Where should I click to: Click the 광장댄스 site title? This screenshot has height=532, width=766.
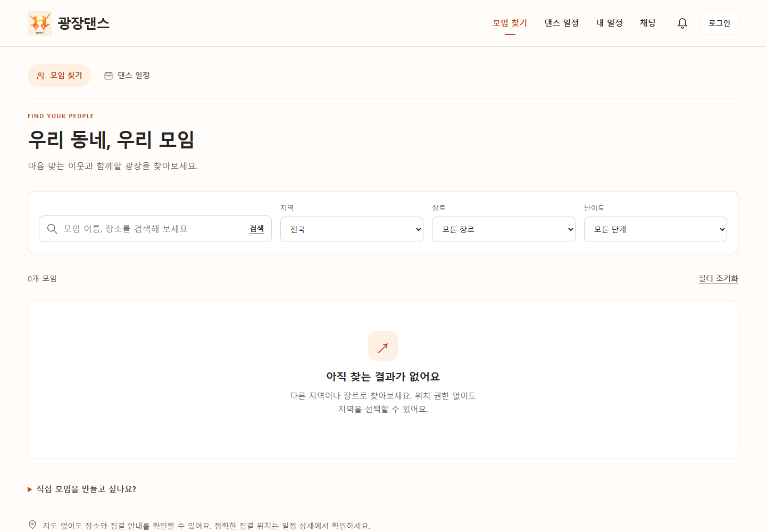(x=84, y=23)
